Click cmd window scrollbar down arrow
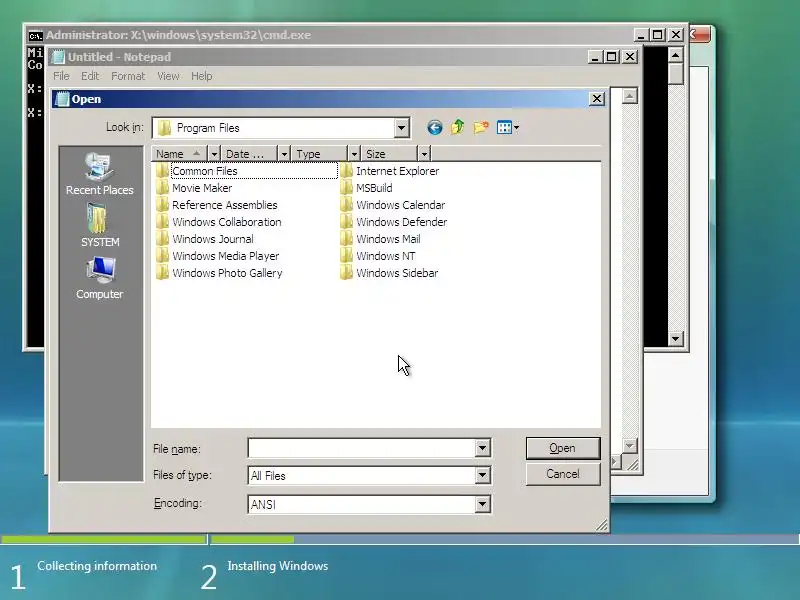Screen dimensions: 800x600 (676, 339)
